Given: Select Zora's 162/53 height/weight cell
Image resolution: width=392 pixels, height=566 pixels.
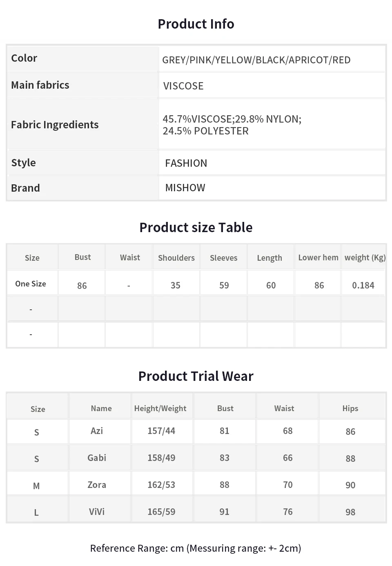Looking at the screenshot, I should click(161, 485).
